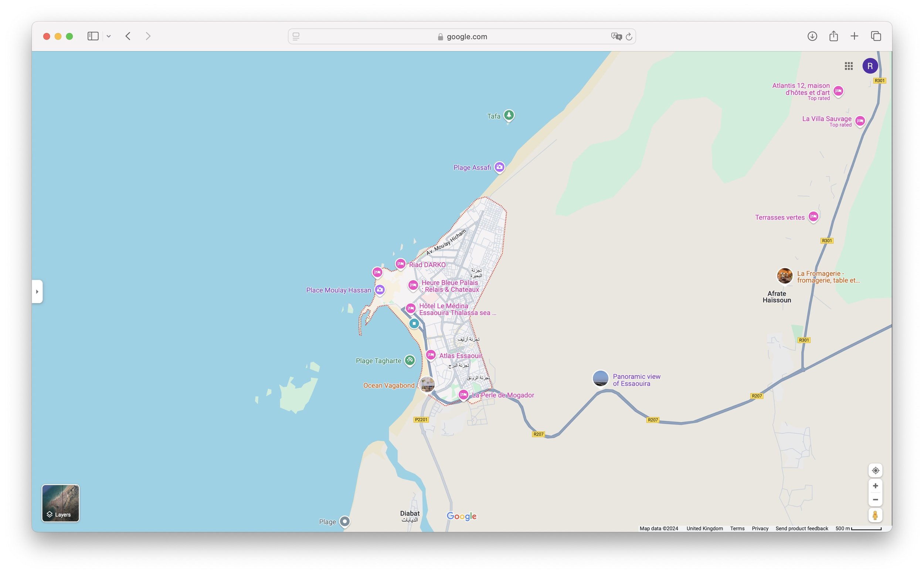Viewport: 924px width, 574px height.
Task: Select the P2201 road shield
Action: (421, 420)
